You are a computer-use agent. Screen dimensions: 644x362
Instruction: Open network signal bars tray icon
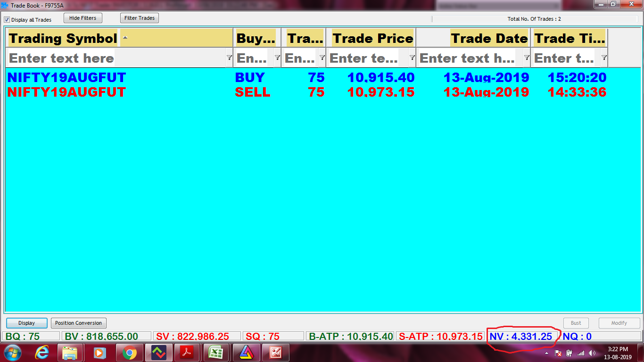point(580,353)
